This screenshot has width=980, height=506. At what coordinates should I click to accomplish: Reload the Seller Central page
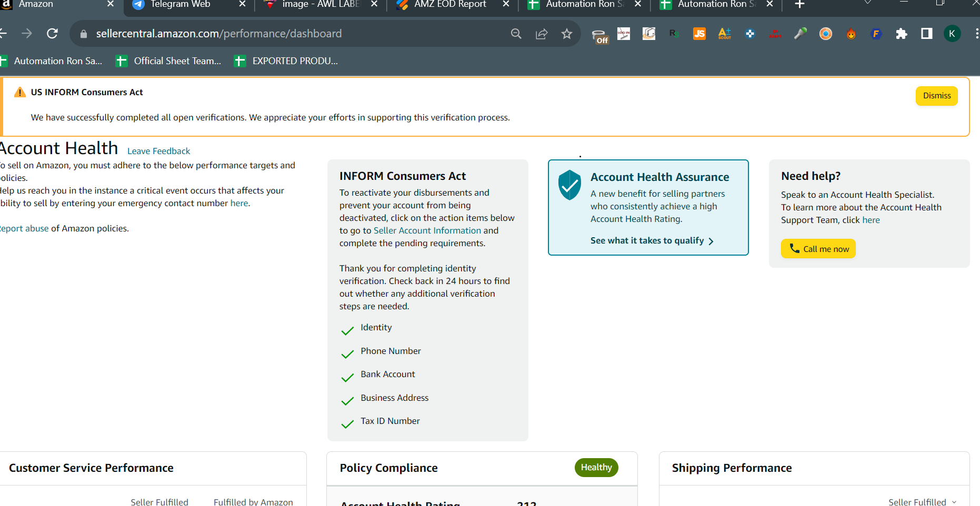tap(52, 34)
